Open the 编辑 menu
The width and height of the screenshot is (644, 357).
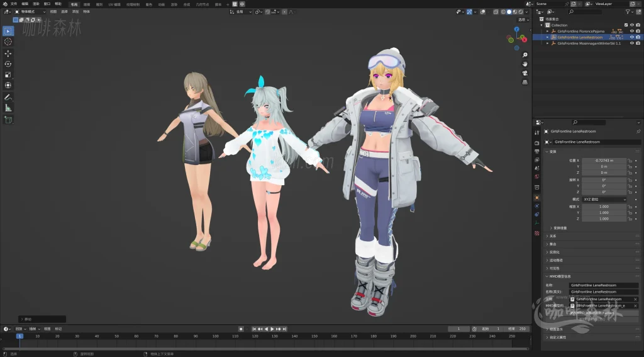click(25, 4)
